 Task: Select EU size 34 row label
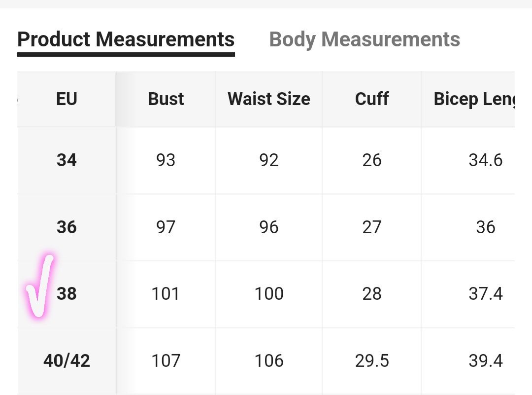coord(66,160)
